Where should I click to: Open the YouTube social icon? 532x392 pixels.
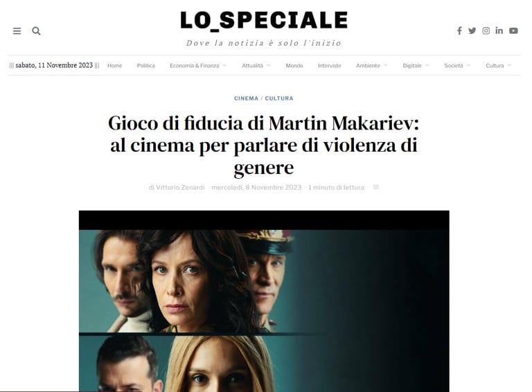click(x=513, y=31)
